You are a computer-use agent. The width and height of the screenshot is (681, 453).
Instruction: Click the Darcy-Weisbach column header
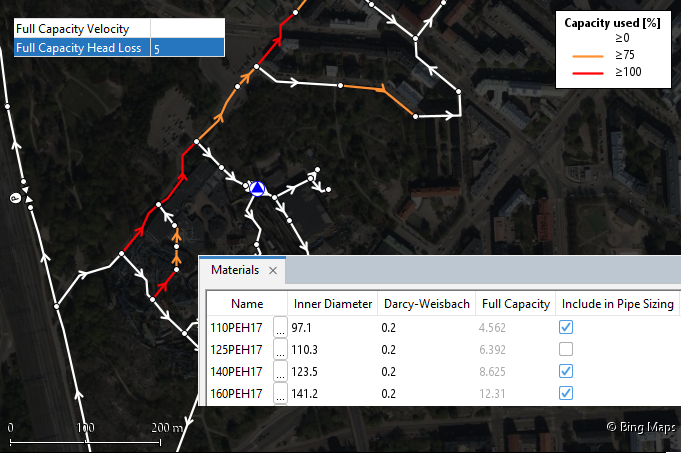point(425,304)
